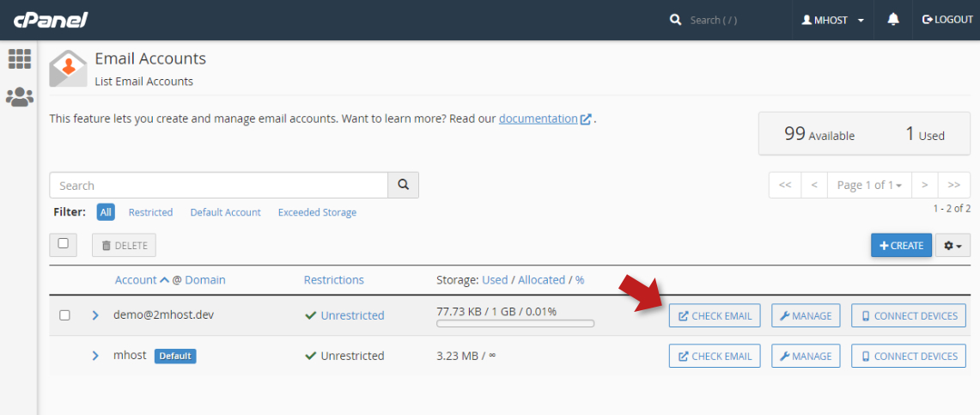Image resolution: width=980 pixels, height=415 pixels.
Task: Click the cPanel logo
Action: [x=51, y=20]
